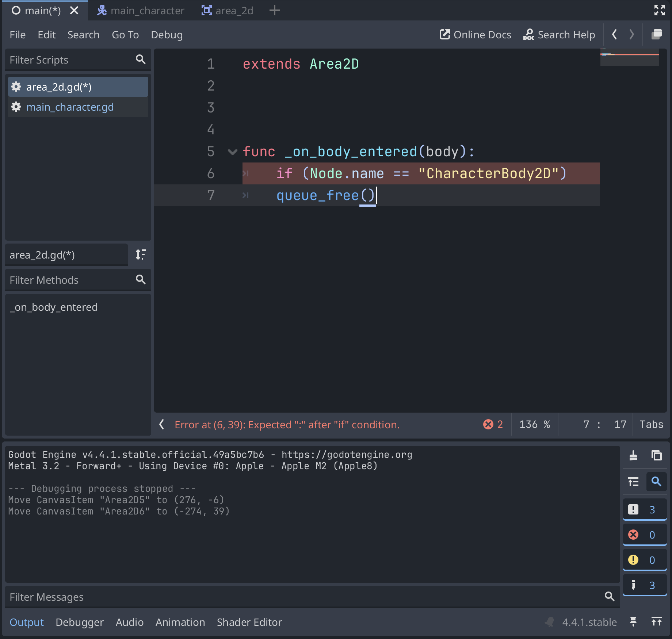Click Search Help button
The height and width of the screenshot is (639, 672).
click(559, 35)
